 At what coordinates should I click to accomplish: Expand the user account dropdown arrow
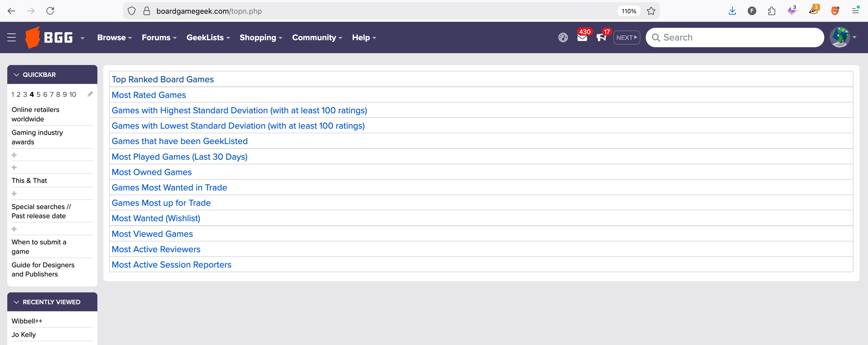(x=855, y=37)
